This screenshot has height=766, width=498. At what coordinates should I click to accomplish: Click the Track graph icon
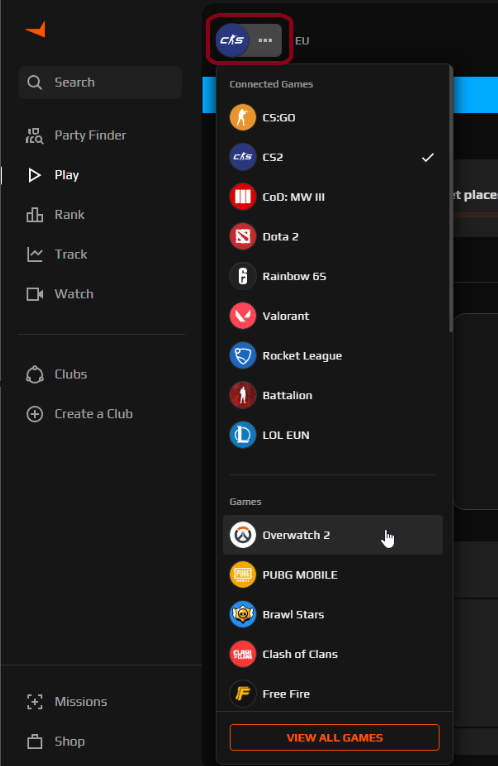coord(34,254)
